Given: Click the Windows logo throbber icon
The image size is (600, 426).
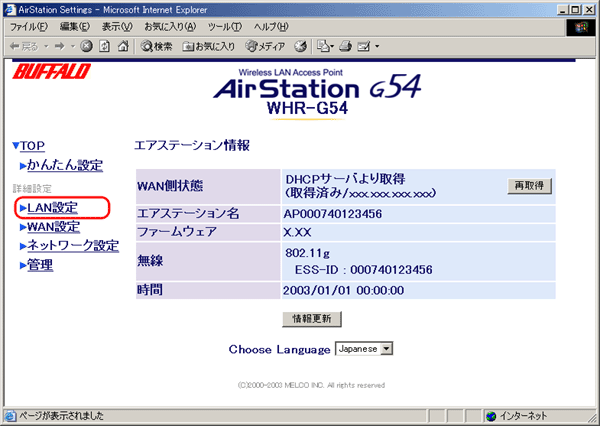Looking at the screenshot, I should 580,28.
